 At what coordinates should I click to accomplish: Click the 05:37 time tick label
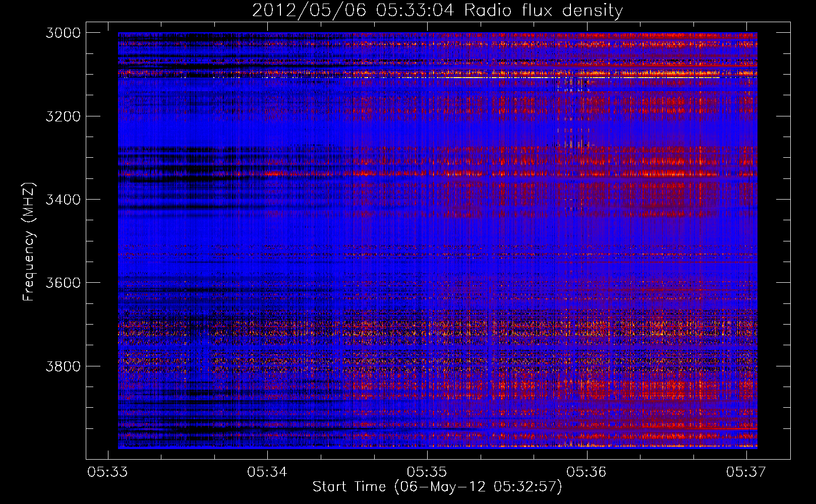coord(746,472)
